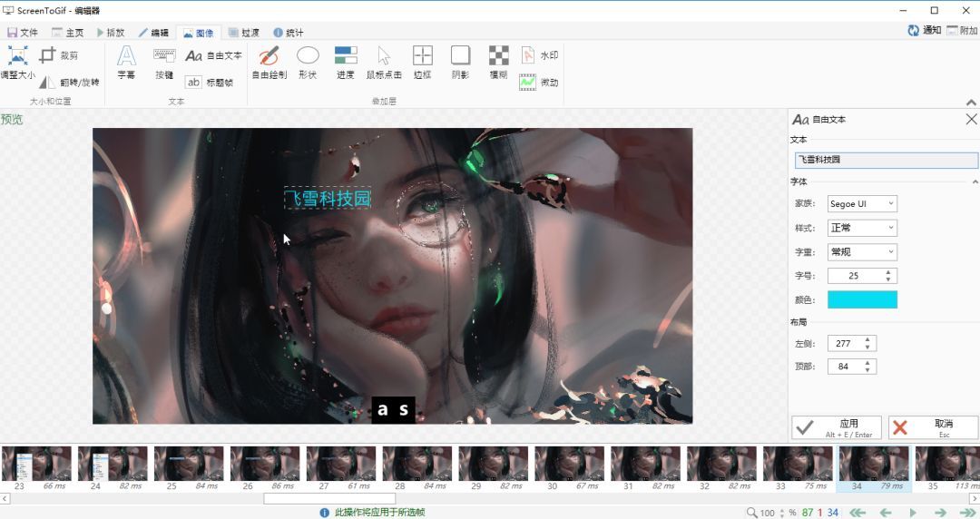The image size is (980, 519).
Task: Select frame 24 thumbnail
Action: pos(113,467)
